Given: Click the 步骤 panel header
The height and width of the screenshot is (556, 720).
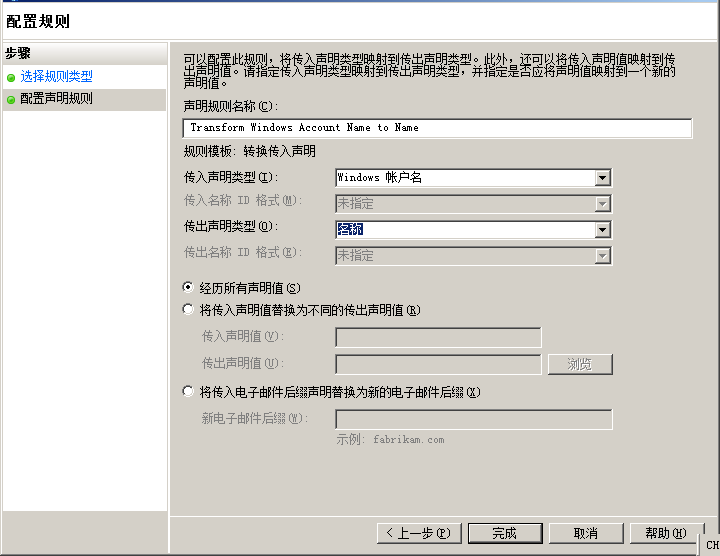Looking at the screenshot, I should 85,53.
